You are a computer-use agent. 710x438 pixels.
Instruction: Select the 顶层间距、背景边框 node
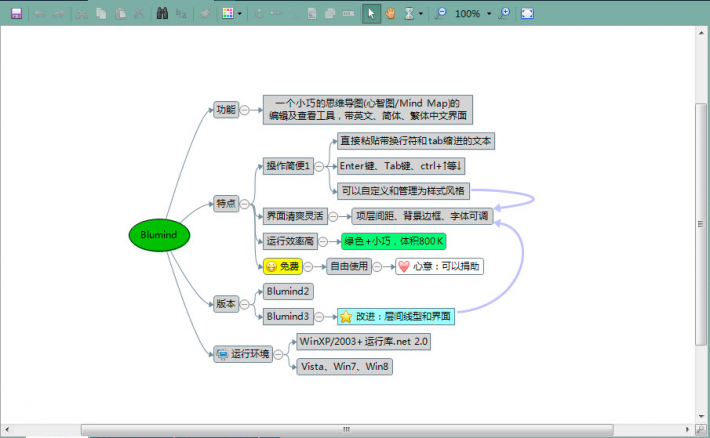(422, 216)
